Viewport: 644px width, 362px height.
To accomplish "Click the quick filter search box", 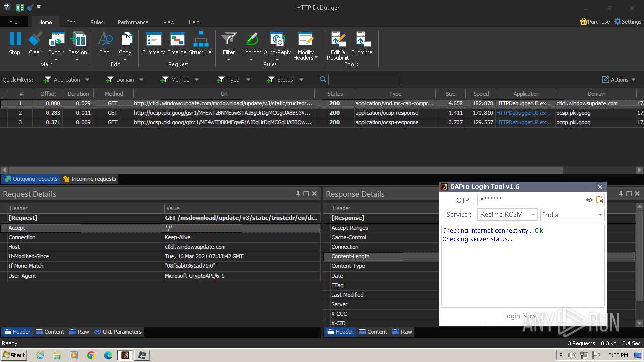I will tap(364, 80).
